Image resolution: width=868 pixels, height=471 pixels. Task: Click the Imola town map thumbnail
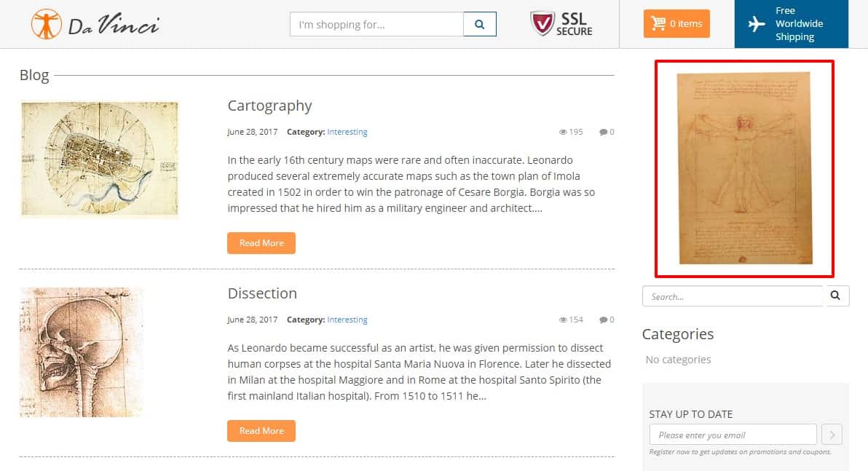tap(99, 159)
